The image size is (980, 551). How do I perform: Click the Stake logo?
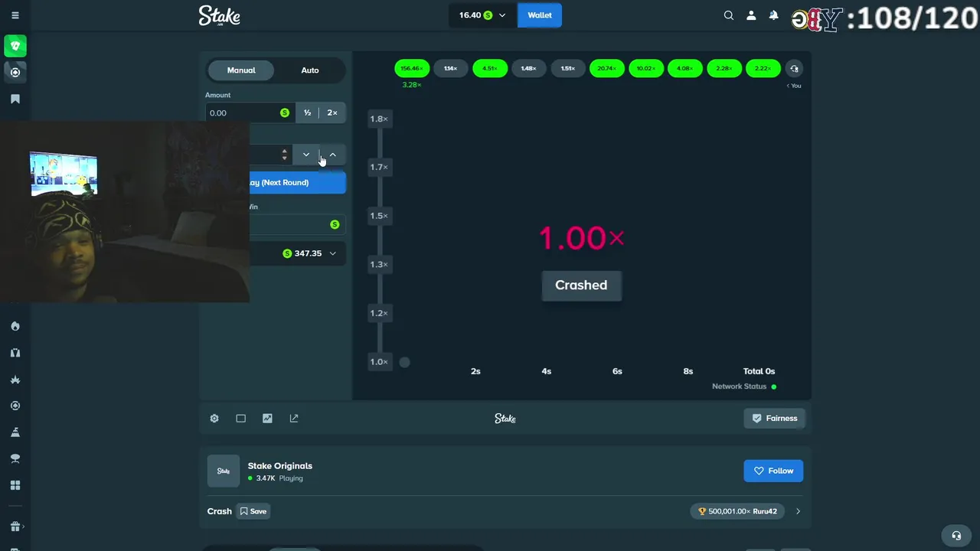(x=220, y=15)
